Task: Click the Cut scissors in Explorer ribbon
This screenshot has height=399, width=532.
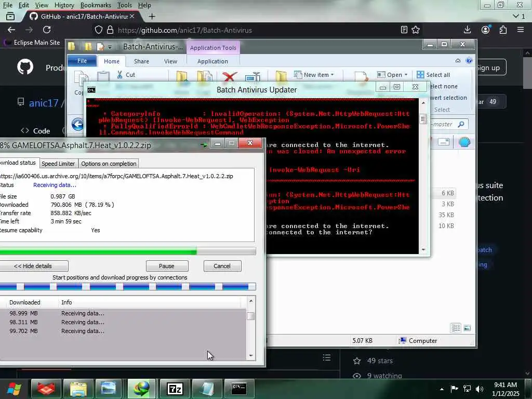Action: click(120, 75)
